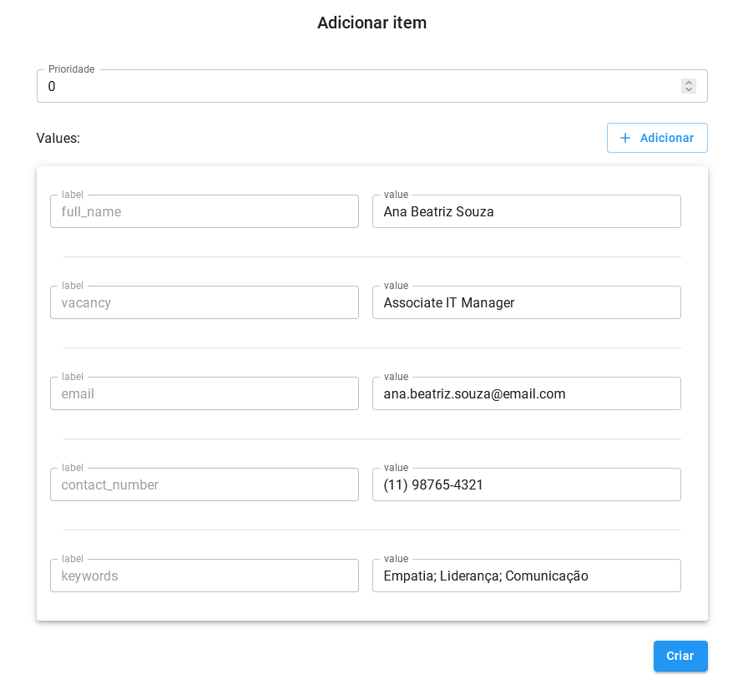This screenshot has height=700, width=743.
Task: Click the Adicionar item heading
Action: point(371,23)
